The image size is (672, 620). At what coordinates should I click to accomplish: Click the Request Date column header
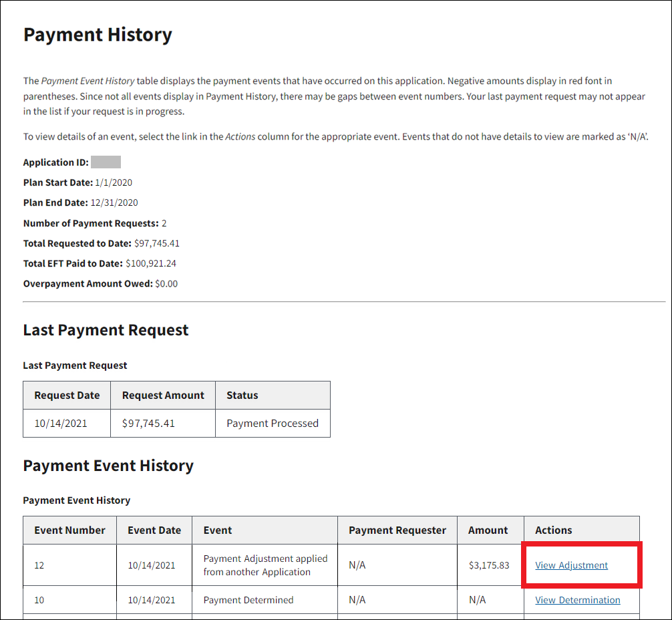(x=67, y=396)
